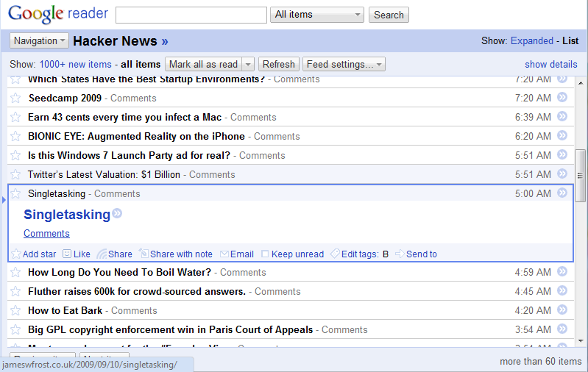
Task: Click the Add star icon on Singletasking
Action: (x=16, y=254)
